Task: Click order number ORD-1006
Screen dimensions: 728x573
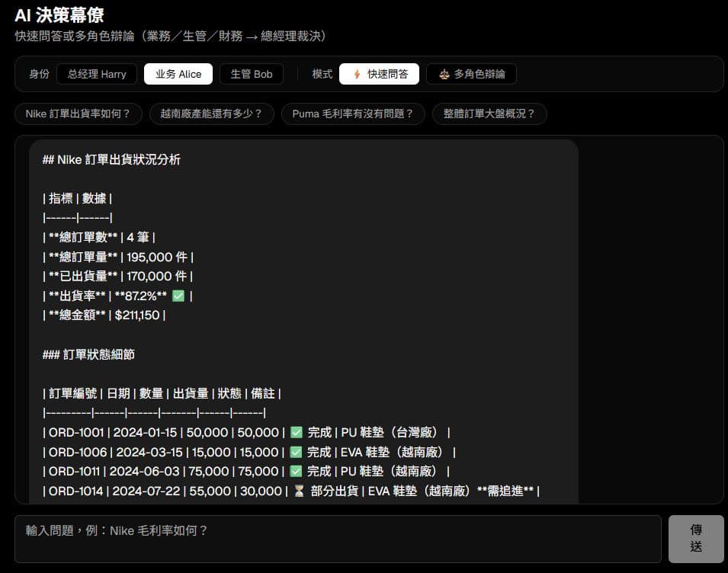Action: [x=78, y=452]
